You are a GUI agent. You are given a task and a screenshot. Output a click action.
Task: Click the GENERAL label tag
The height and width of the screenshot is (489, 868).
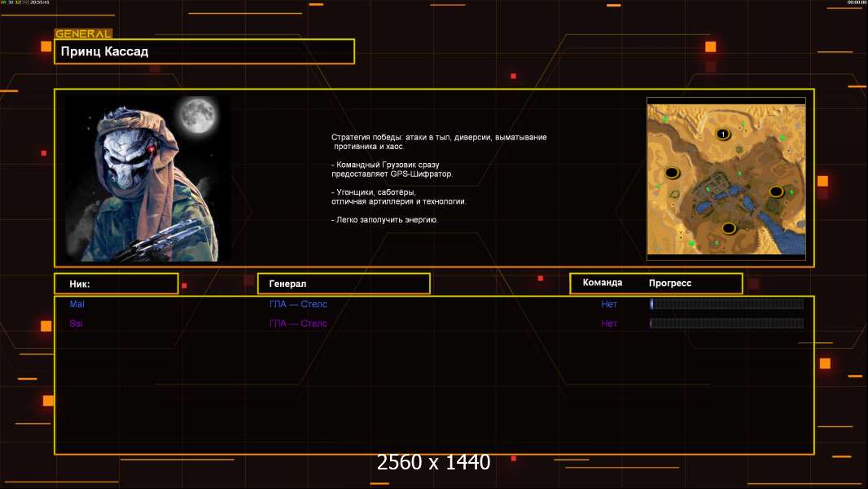point(82,34)
